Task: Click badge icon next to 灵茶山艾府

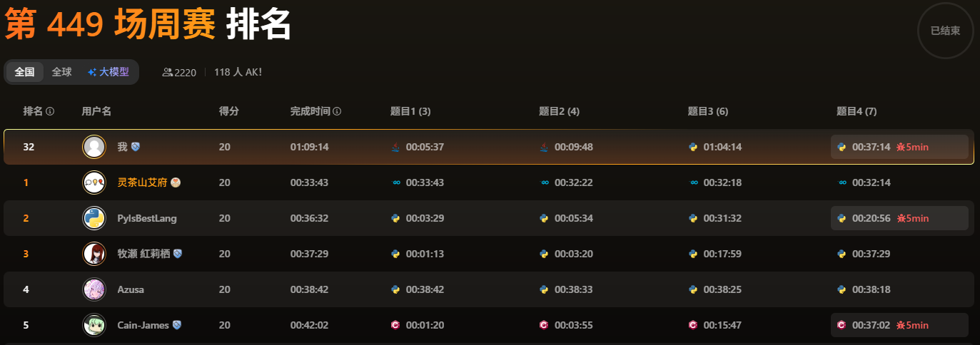Action: pyautogui.click(x=176, y=182)
